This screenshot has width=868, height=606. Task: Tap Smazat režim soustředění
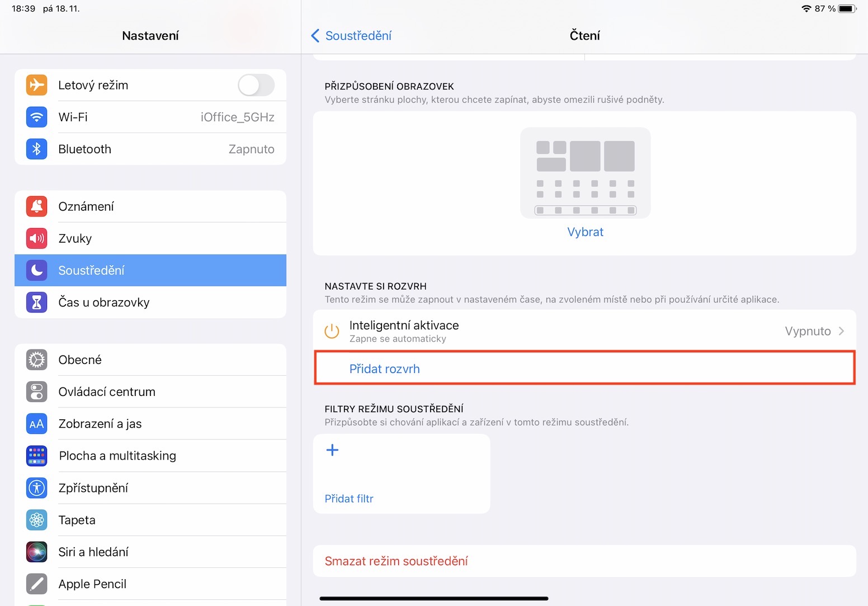point(396,561)
